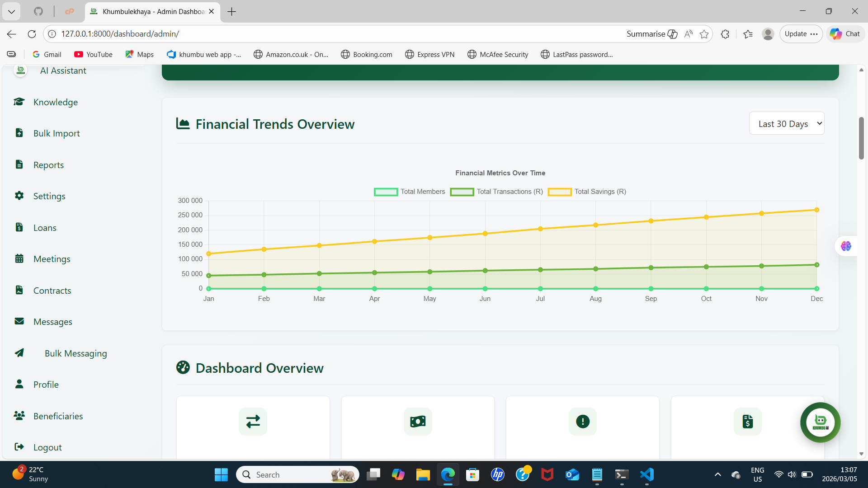Expand the browser profile menu
The width and height of the screenshot is (868, 488).
click(x=768, y=34)
